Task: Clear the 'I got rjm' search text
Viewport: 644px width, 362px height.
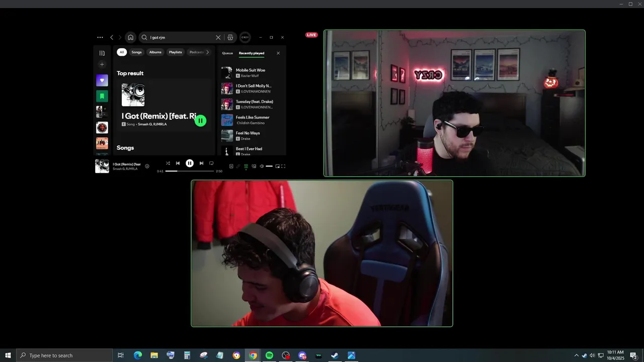Action: point(218,37)
